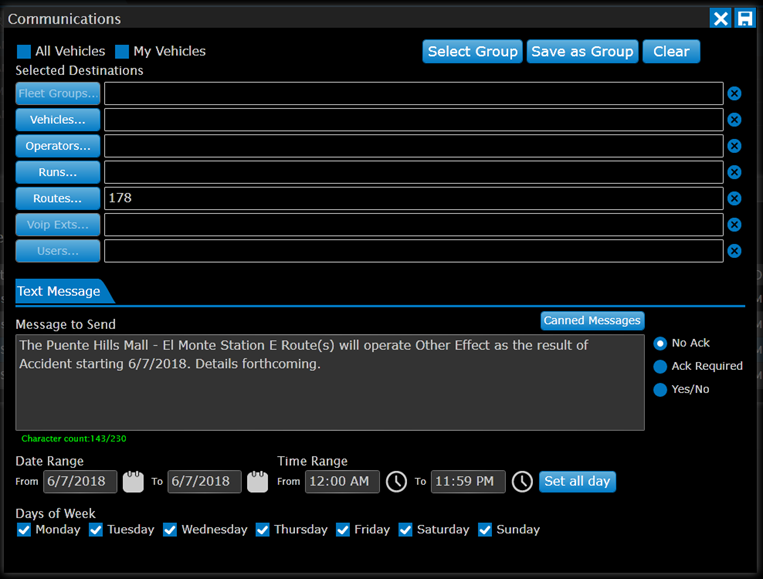Clear the Vehicles field with its X icon
The height and width of the screenshot is (579, 763).
(734, 120)
